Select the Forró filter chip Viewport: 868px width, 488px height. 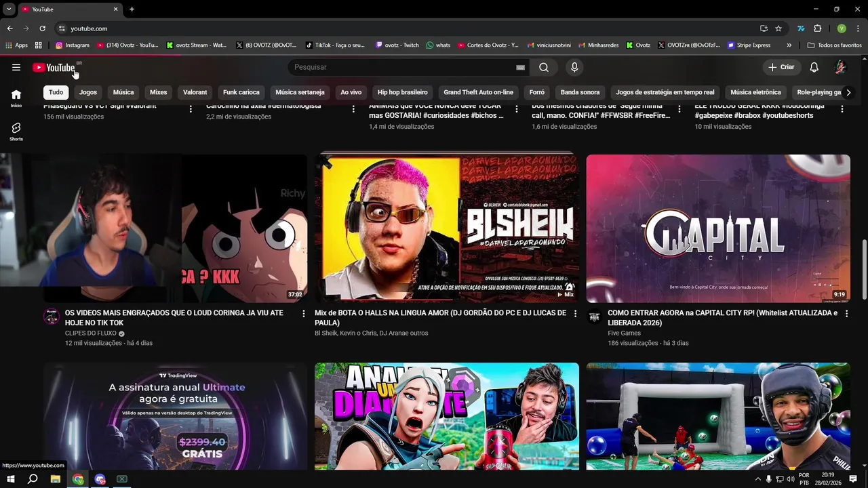click(537, 92)
